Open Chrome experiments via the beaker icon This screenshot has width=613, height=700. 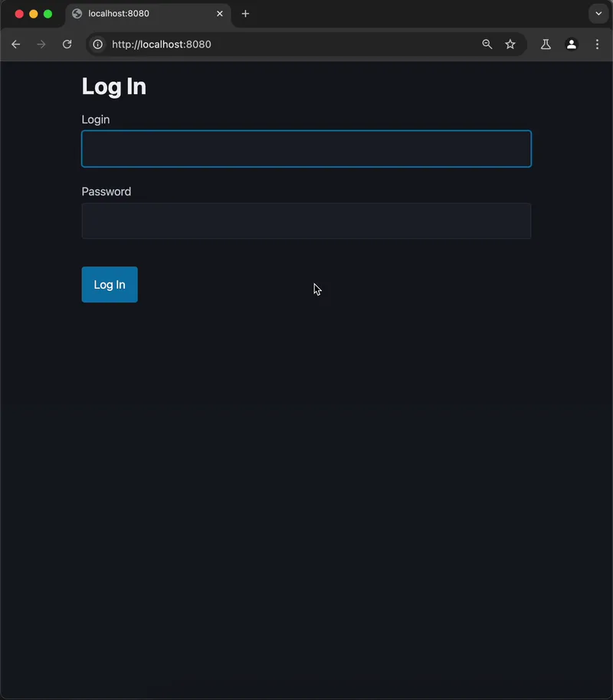click(x=546, y=44)
